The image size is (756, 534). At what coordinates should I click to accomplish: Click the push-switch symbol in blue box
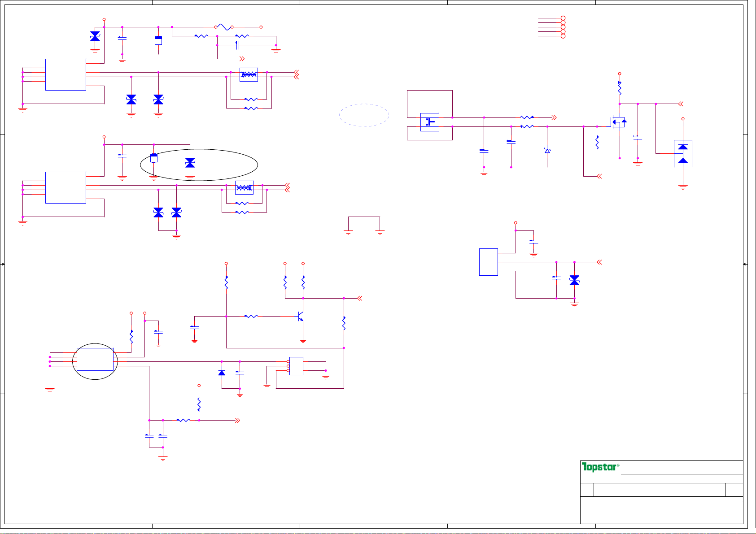click(429, 122)
